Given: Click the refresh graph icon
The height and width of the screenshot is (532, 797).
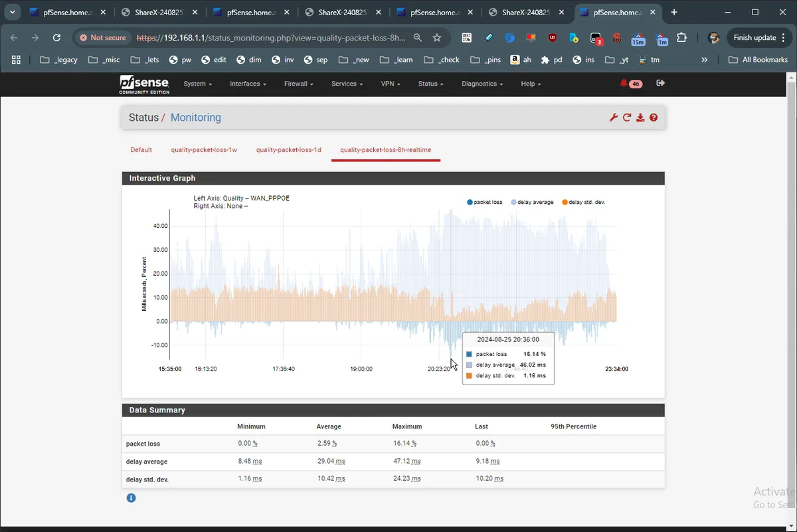Looking at the screenshot, I should click(627, 118).
